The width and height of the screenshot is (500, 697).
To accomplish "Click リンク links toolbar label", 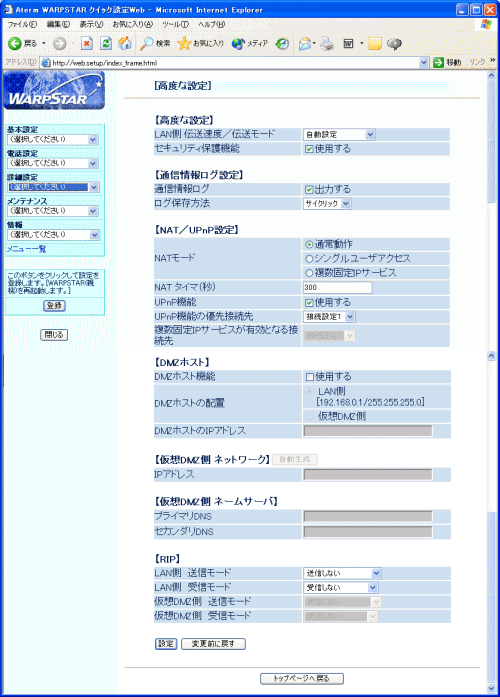I will click(477, 62).
